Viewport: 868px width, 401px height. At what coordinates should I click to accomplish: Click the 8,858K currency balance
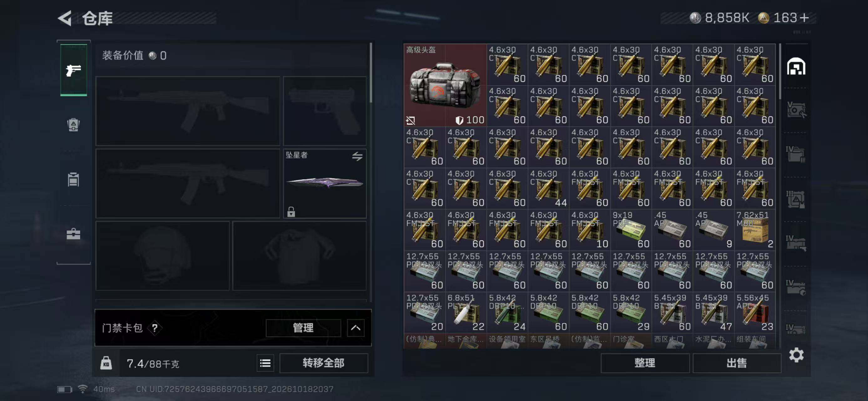click(720, 18)
